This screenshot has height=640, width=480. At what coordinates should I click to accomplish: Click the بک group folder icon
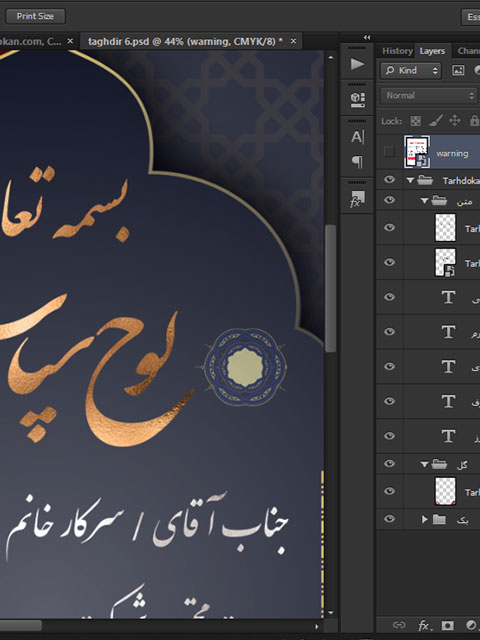point(439,519)
